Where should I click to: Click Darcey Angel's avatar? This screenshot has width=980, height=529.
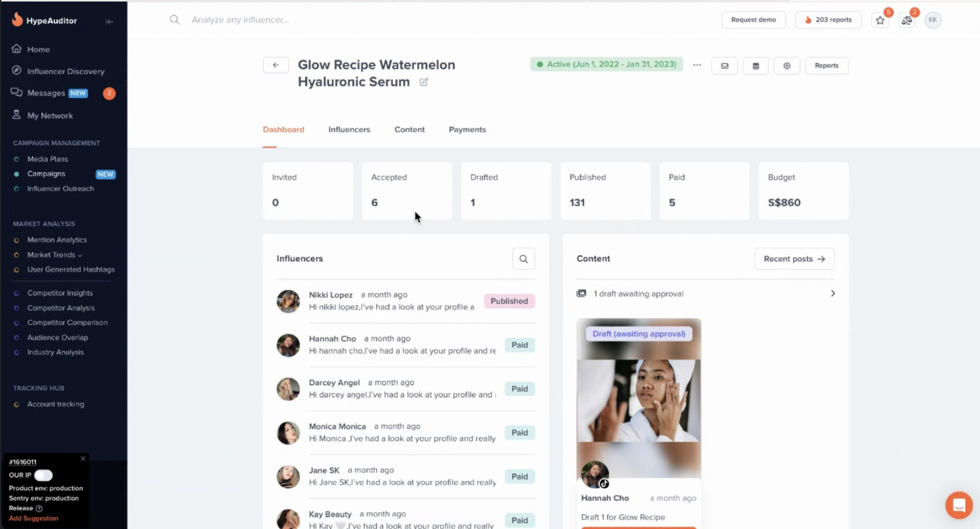click(x=288, y=388)
